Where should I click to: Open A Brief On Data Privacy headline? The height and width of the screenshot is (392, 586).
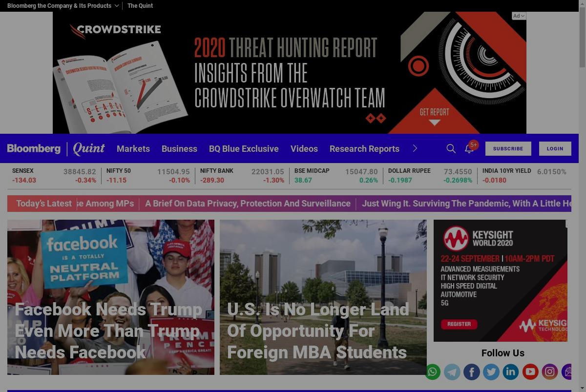point(248,204)
